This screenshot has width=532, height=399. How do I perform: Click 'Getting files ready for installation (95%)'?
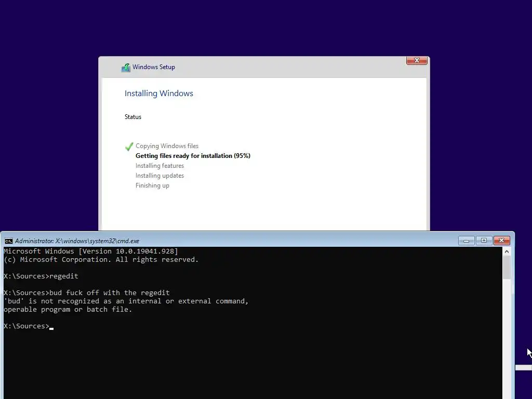pyautogui.click(x=193, y=156)
